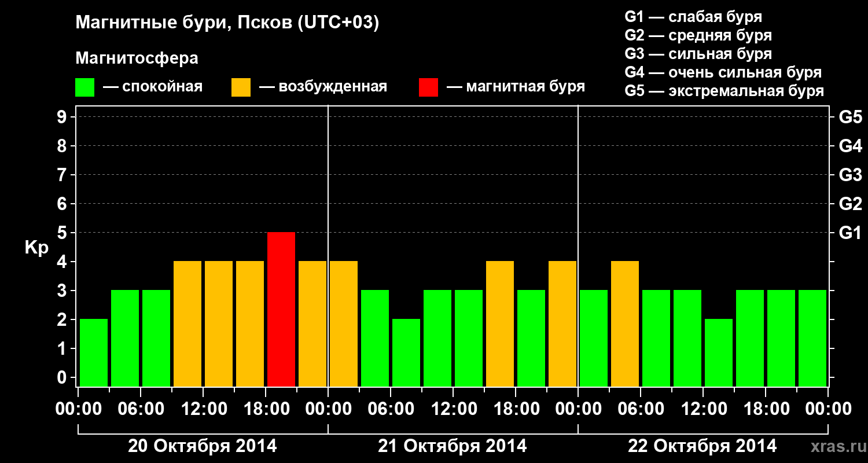Click the 'G1 — слабая буря' legend line
The height and width of the screenshot is (463, 868).
[693, 17]
